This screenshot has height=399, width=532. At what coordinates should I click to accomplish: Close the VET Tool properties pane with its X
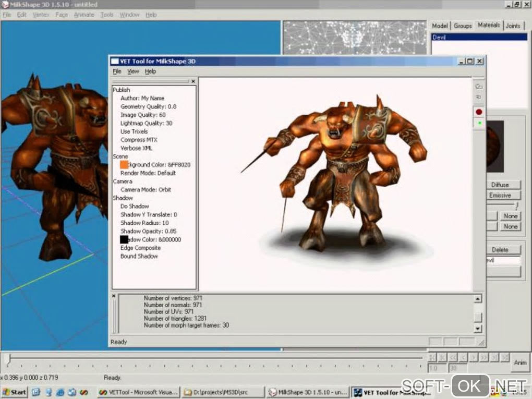pos(193,81)
